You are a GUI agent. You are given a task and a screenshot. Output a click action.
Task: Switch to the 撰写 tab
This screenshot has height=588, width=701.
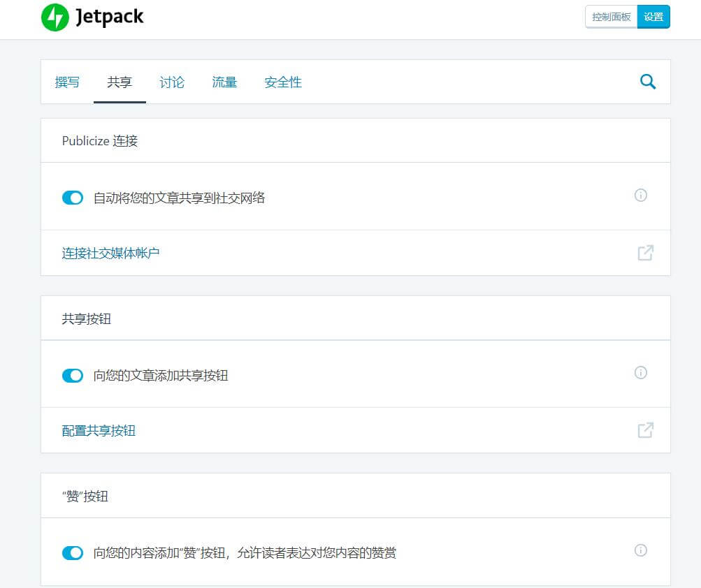click(x=67, y=82)
